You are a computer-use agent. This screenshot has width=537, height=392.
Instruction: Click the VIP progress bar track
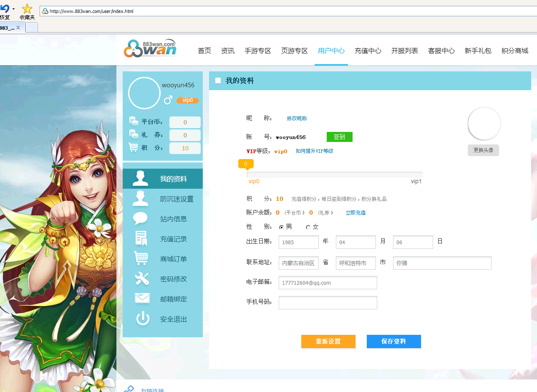(335, 175)
